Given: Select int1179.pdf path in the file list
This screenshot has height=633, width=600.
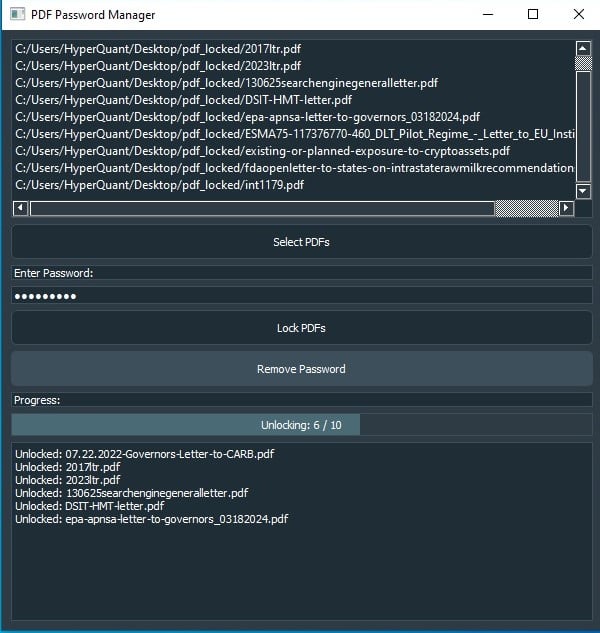Looking at the screenshot, I should 159,185.
